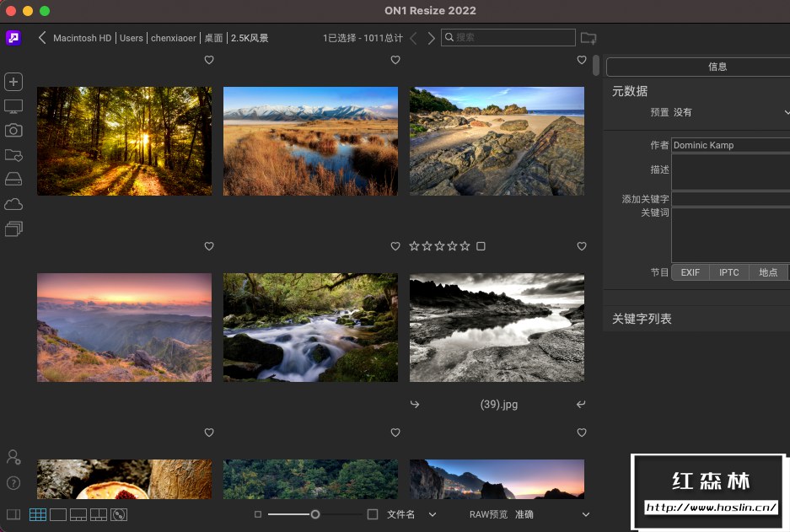The width and height of the screenshot is (790, 532).
Task: Favorite the black-and-white coast photo heart
Action: tap(582, 246)
